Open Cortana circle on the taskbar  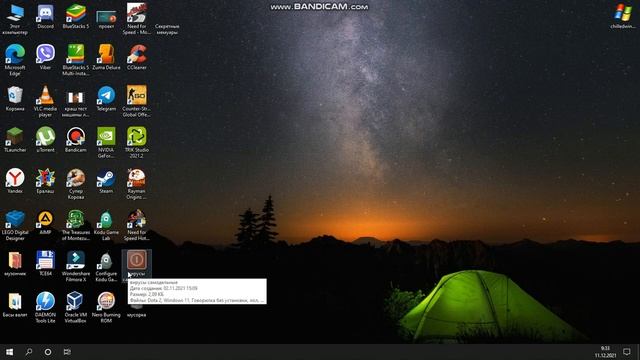click(48, 351)
